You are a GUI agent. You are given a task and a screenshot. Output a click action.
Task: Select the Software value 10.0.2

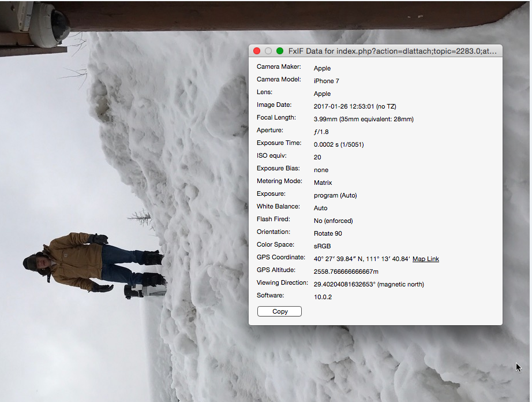click(323, 297)
